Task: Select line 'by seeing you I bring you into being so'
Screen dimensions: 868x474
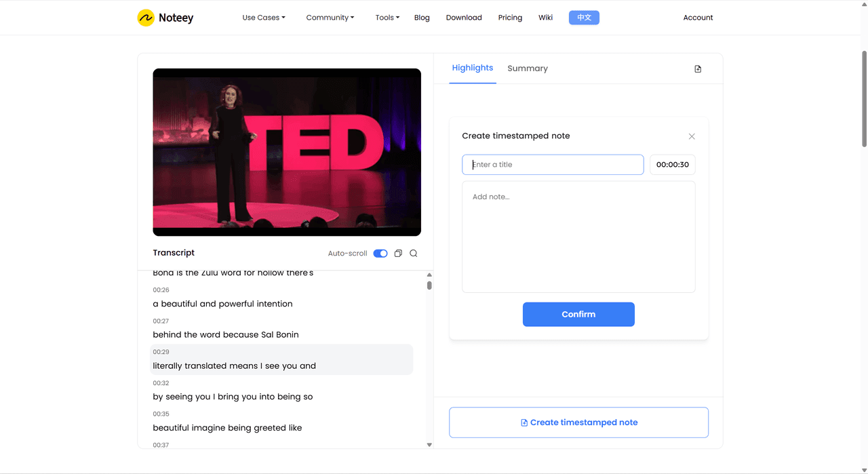Action: coord(233,397)
